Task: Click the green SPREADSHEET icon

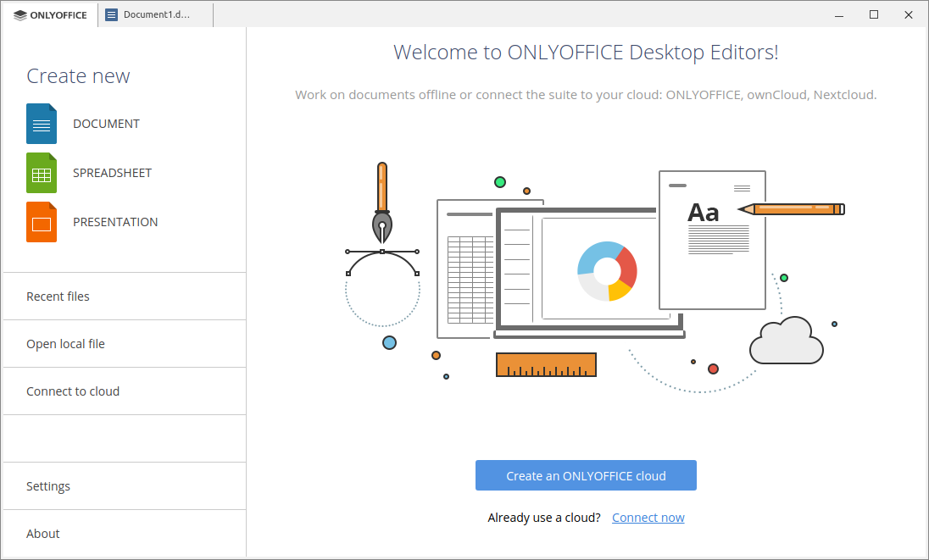Action: [41, 172]
